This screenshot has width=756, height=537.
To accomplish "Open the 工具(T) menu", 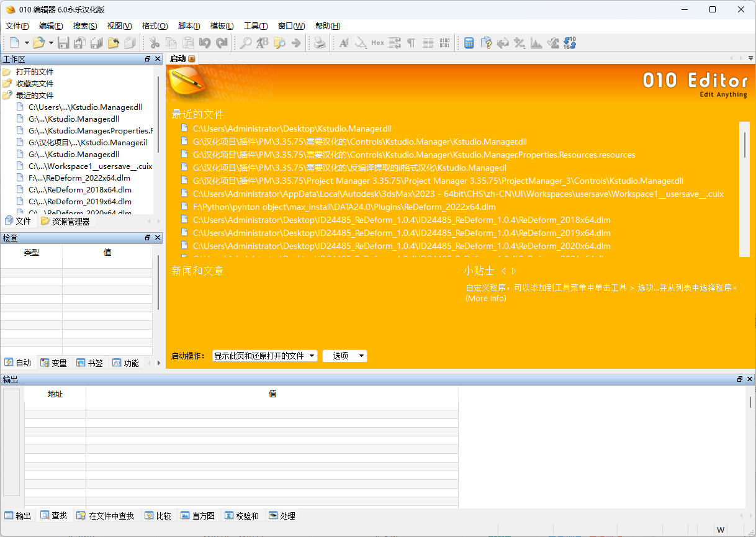I will coord(256,26).
